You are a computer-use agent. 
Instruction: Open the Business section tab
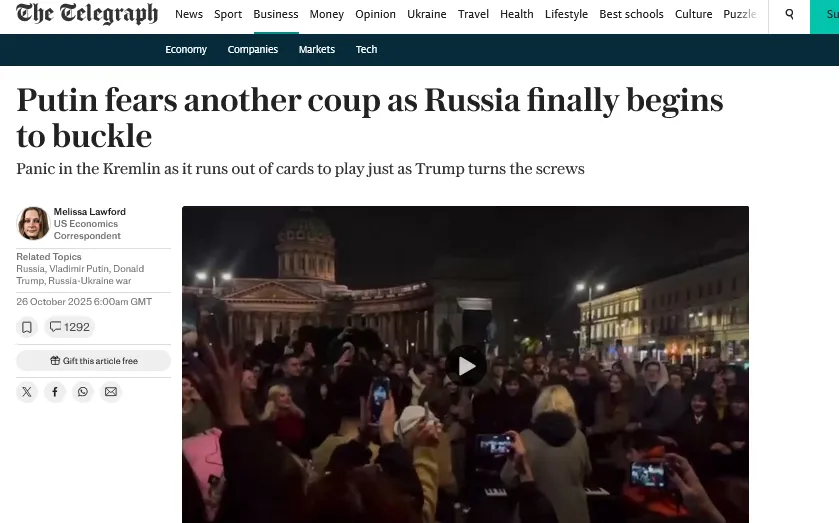click(276, 14)
